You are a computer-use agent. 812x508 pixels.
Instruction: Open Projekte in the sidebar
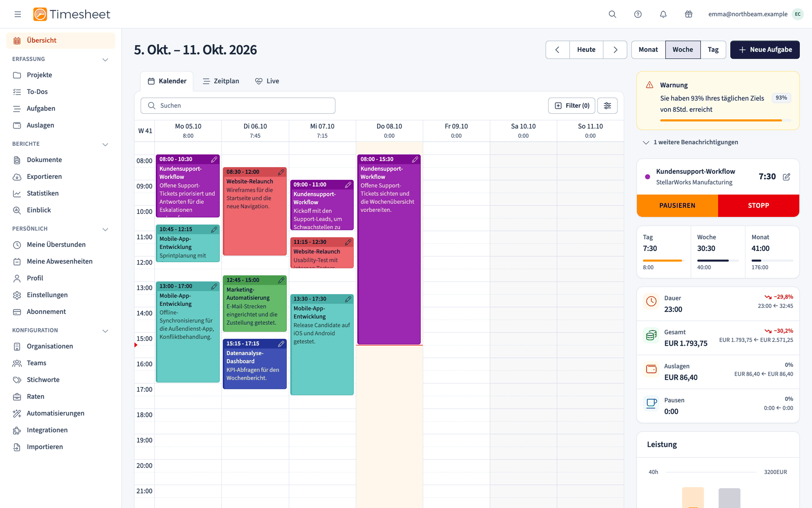point(60,75)
